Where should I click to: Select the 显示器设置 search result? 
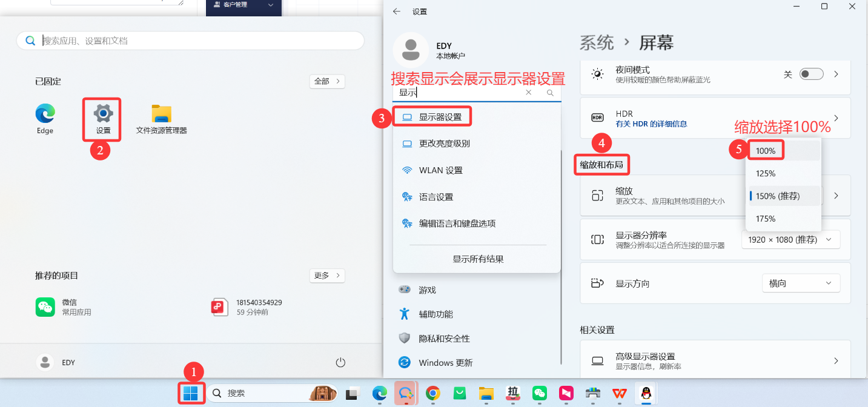[477, 117]
